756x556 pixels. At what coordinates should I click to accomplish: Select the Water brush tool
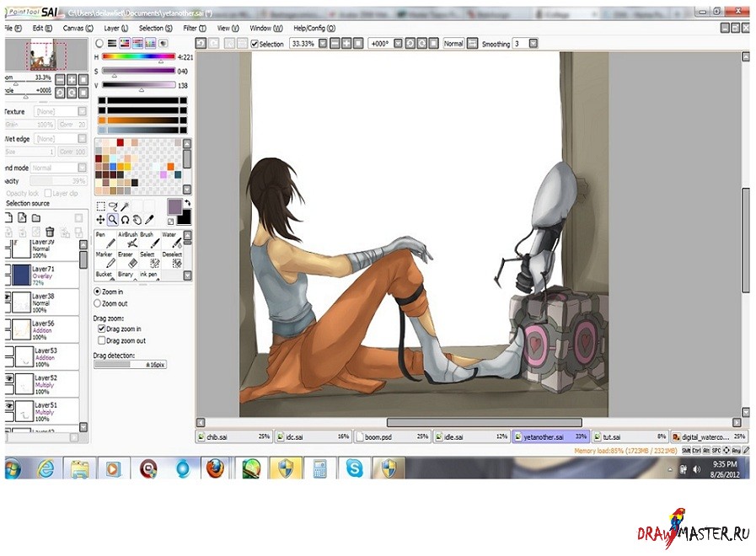(x=172, y=239)
